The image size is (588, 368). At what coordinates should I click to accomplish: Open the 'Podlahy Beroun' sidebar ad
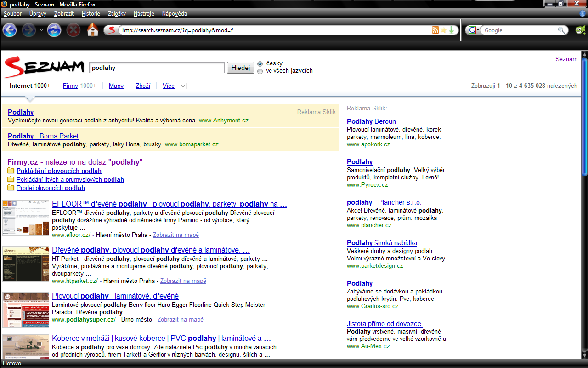[371, 121]
